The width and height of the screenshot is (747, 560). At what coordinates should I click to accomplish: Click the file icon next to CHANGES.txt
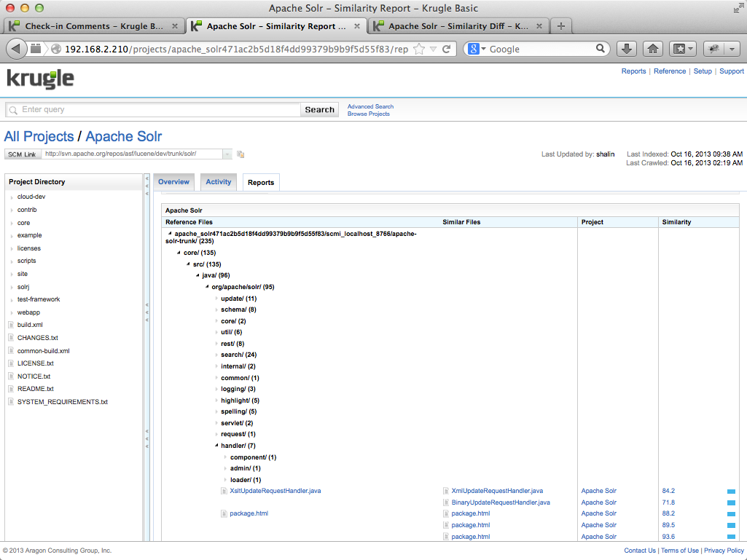coord(11,338)
